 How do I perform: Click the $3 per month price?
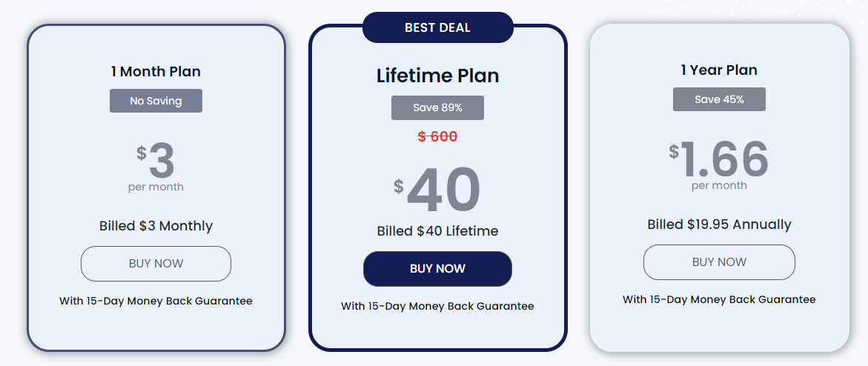[156, 166]
